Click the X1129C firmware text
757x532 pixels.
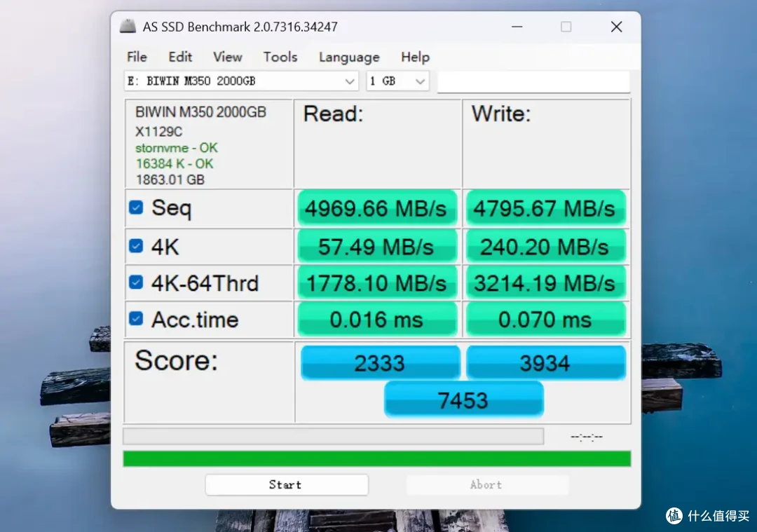click(x=159, y=131)
